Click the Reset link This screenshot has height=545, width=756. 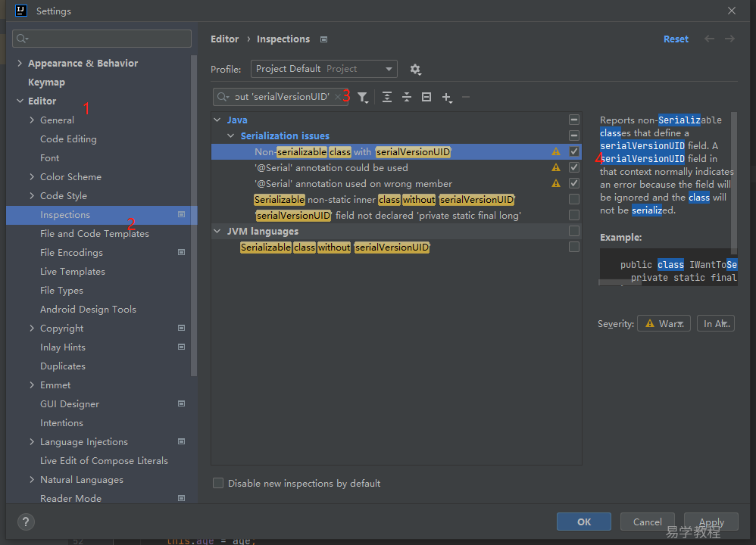(676, 39)
